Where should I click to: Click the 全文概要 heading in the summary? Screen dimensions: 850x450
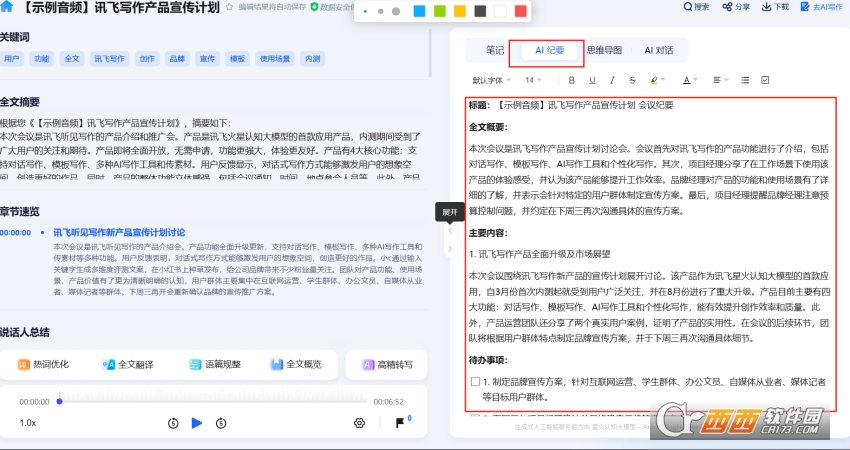(488, 127)
